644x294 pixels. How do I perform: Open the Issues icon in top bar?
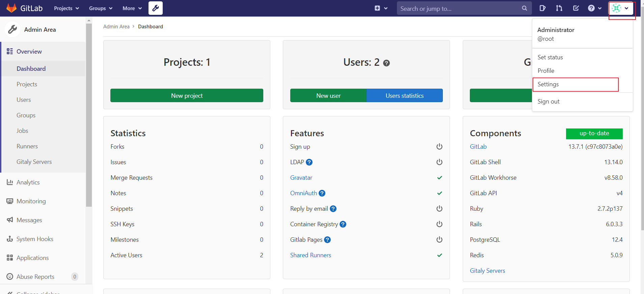click(x=542, y=8)
